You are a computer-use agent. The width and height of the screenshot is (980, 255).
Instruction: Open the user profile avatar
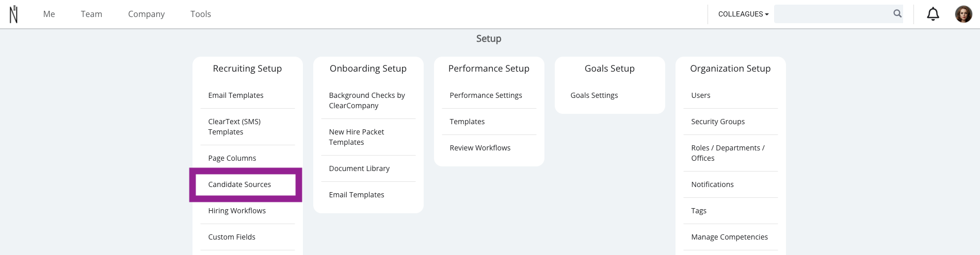click(x=963, y=14)
